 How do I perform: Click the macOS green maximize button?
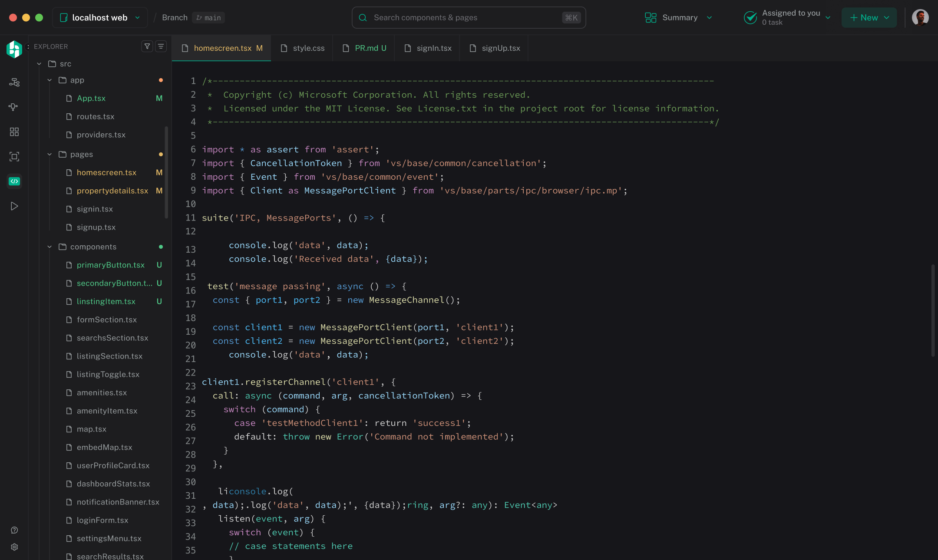point(39,17)
